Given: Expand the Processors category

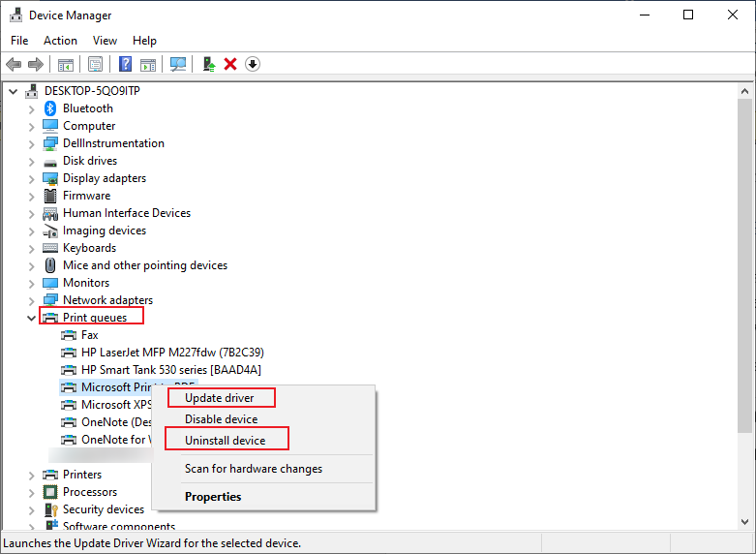Looking at the screenshot, I should point(31,493).
